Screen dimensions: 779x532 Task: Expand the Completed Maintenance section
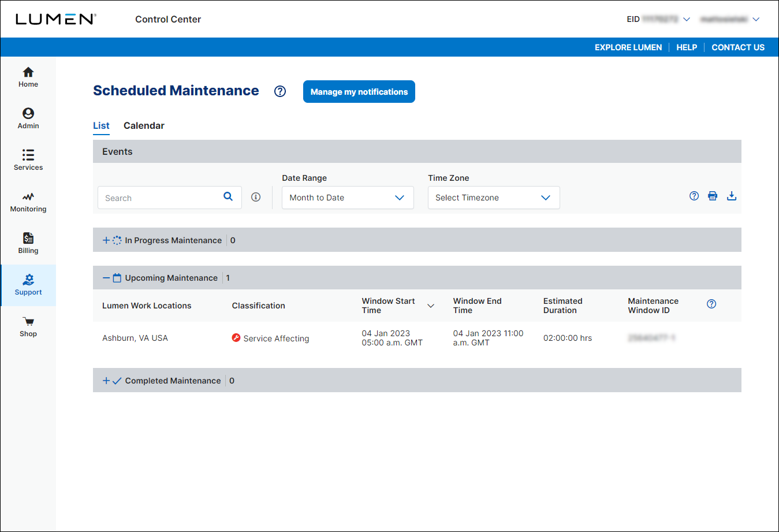(x=106, y=381)
